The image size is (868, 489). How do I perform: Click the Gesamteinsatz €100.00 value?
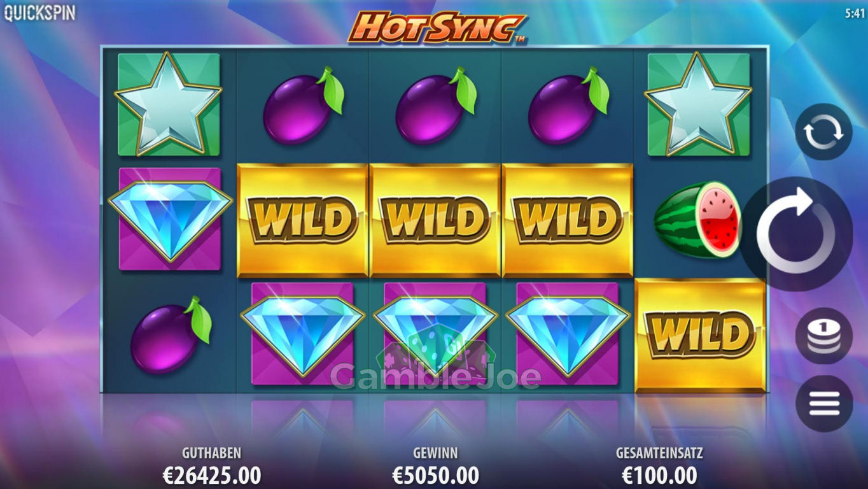pos(659,475)
